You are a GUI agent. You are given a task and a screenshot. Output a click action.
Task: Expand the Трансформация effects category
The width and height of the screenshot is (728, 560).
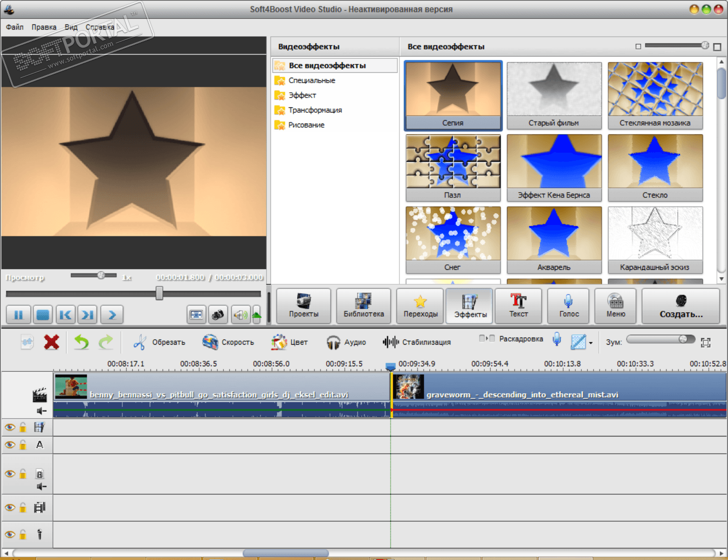[x=315, y=110]
